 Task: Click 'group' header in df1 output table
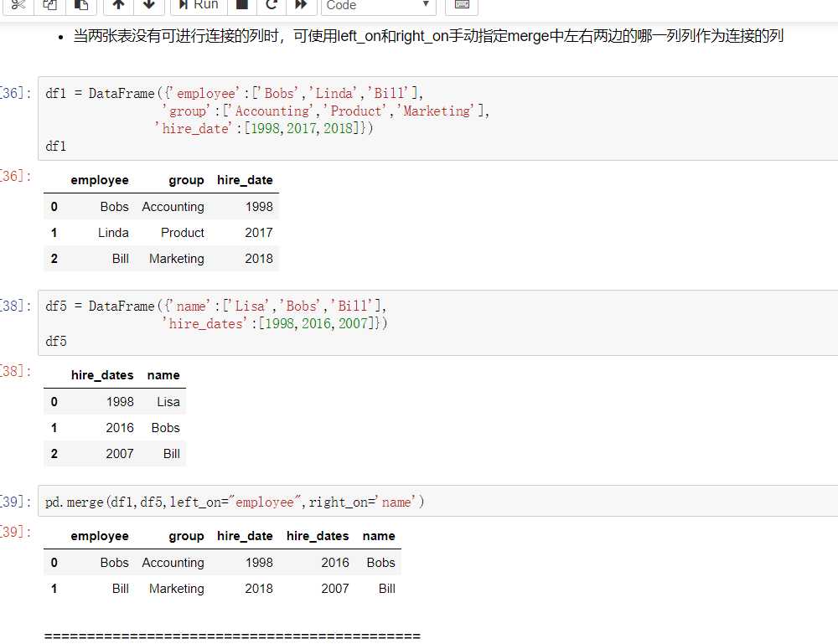pos(186,180)
